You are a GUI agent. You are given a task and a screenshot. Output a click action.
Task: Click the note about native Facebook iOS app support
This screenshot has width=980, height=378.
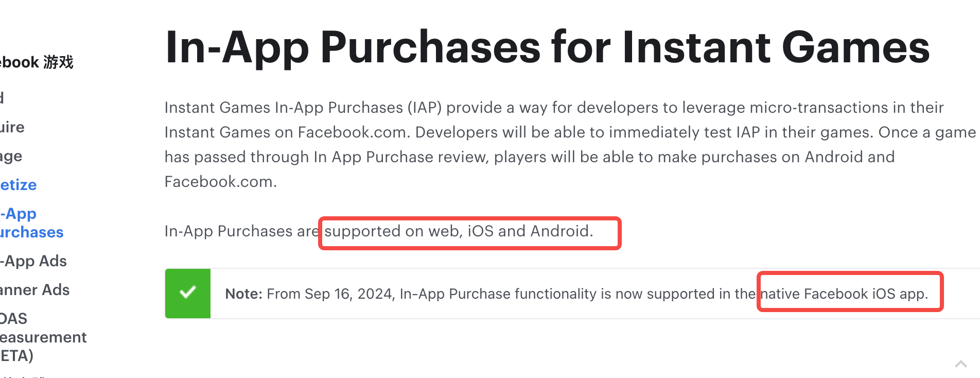[848, 294]
